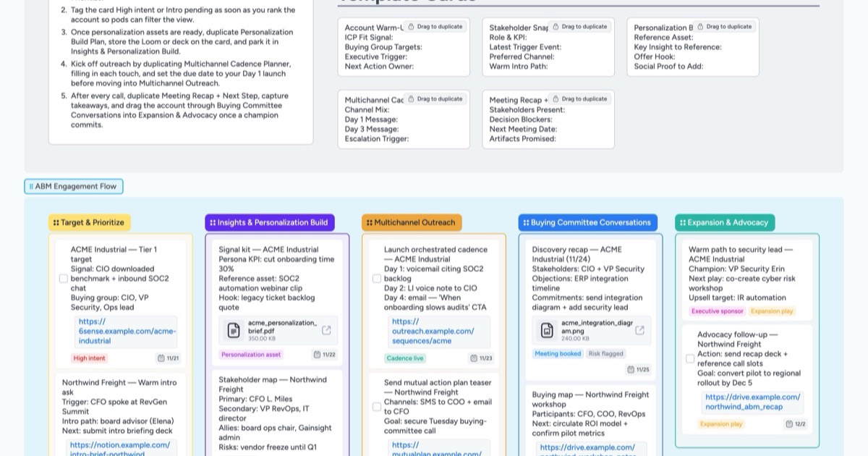
Task: Click lock icon on Account Warm-Up template
Action: [411, 27]
